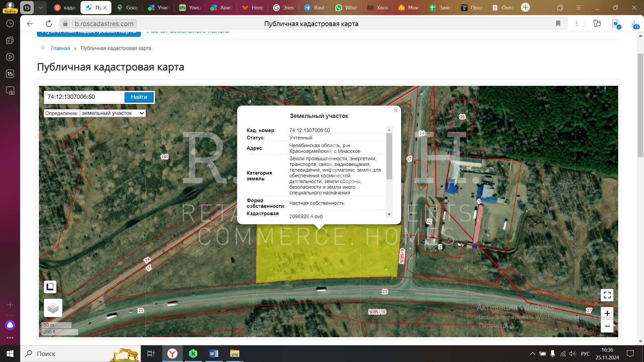Screen dimensions: 644x362
Task: Click parcel label 141 on the map
Action: pyautogui.click(x=164, y=157)
